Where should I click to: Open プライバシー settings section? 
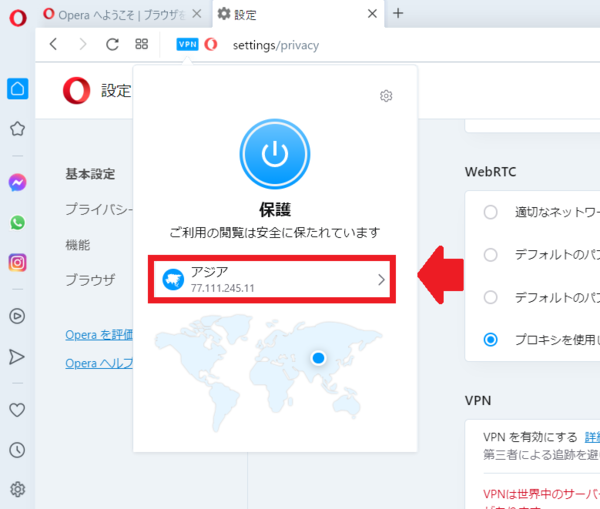pos(99,209)
